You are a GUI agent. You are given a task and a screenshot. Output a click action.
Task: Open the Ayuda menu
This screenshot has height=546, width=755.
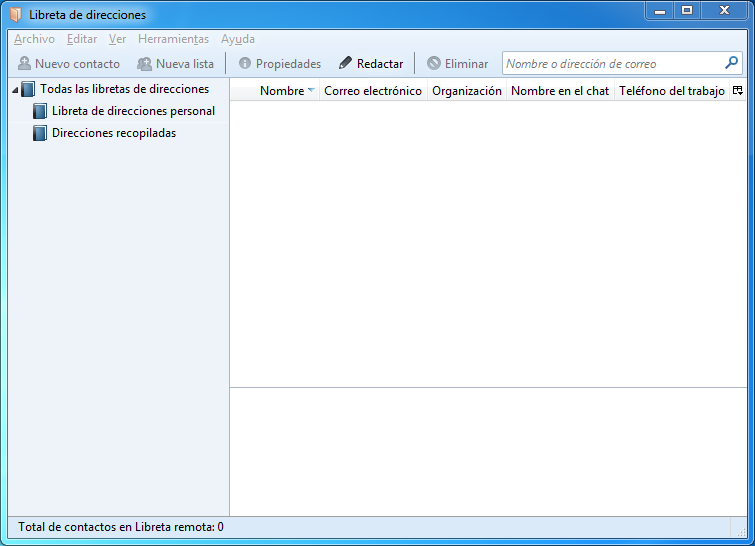[238, 39]
